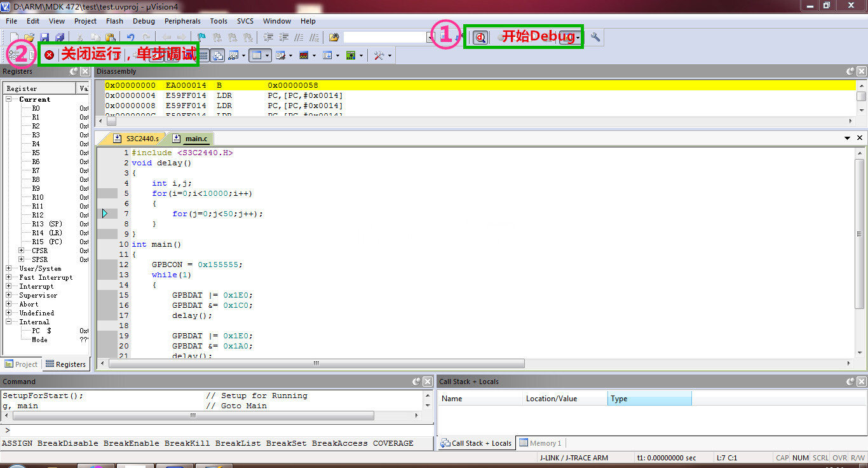This screenshot has width=868, height=468.
Task: Open the Configuration wrench icon
Action: [595, 38]
